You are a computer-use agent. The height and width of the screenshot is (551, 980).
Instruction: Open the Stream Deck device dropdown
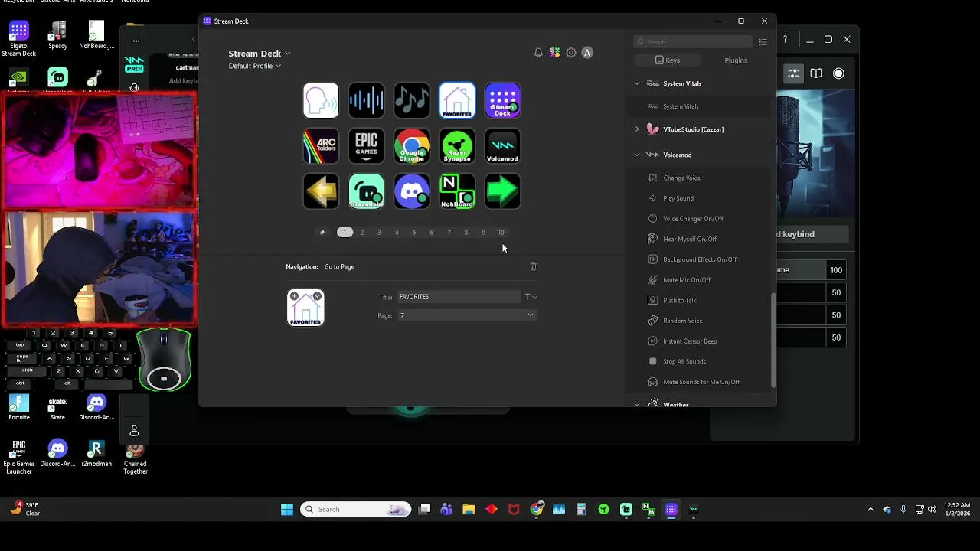pos(259,54)
